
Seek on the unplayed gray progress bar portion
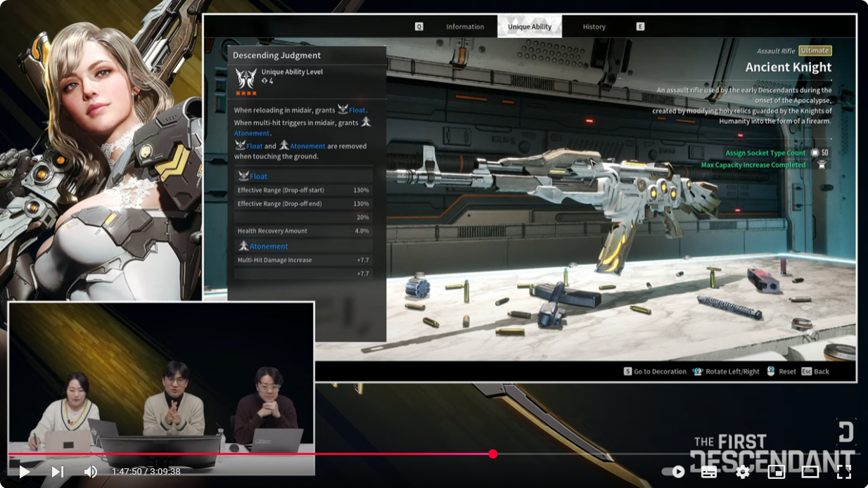(x=675, y=454)
